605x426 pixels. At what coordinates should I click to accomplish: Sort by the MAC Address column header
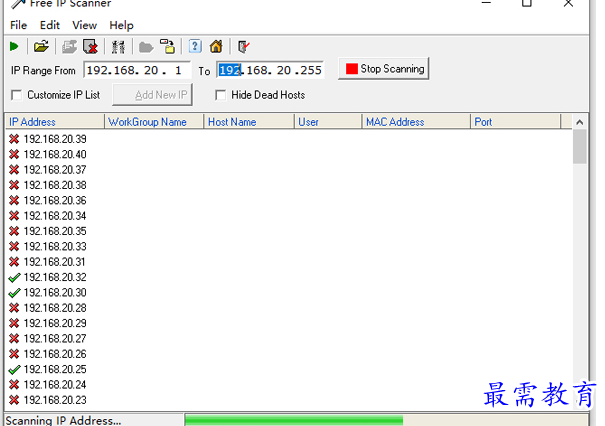tap(416, 122)
